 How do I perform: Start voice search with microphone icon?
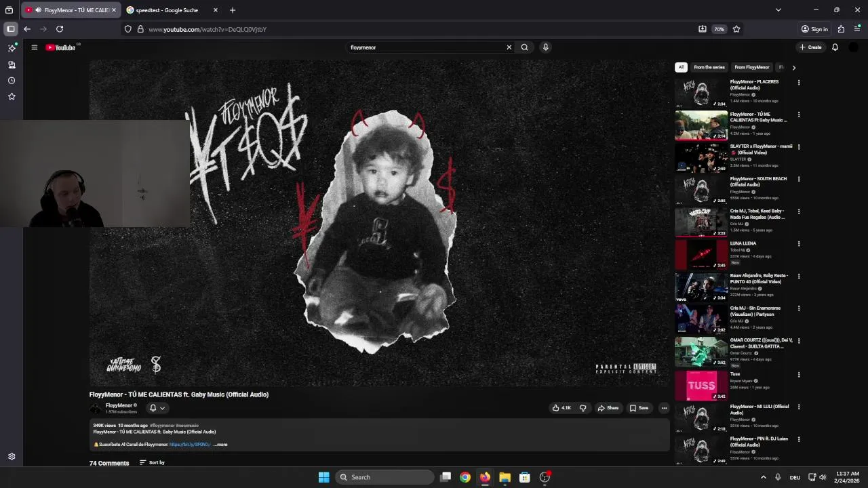click(545, 47)
